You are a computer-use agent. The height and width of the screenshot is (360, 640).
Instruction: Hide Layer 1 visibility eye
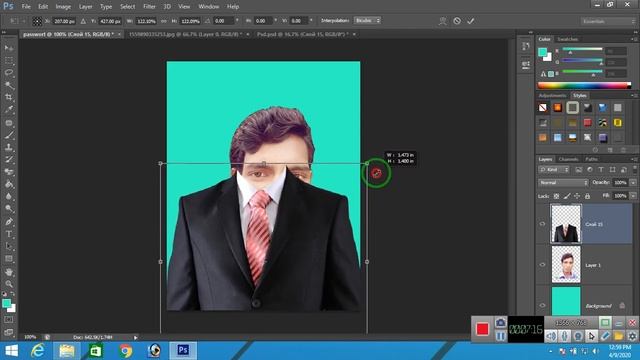pyautogui.click(x=542, y=265)
